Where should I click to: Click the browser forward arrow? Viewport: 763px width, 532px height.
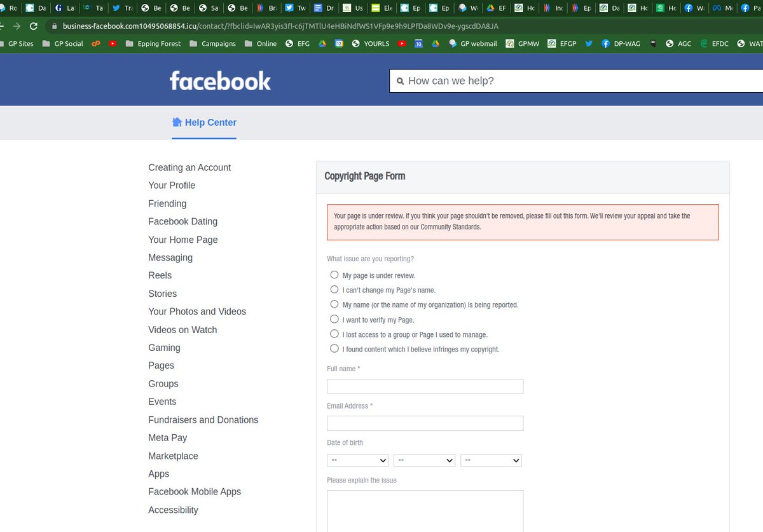[x=16, y=26]
